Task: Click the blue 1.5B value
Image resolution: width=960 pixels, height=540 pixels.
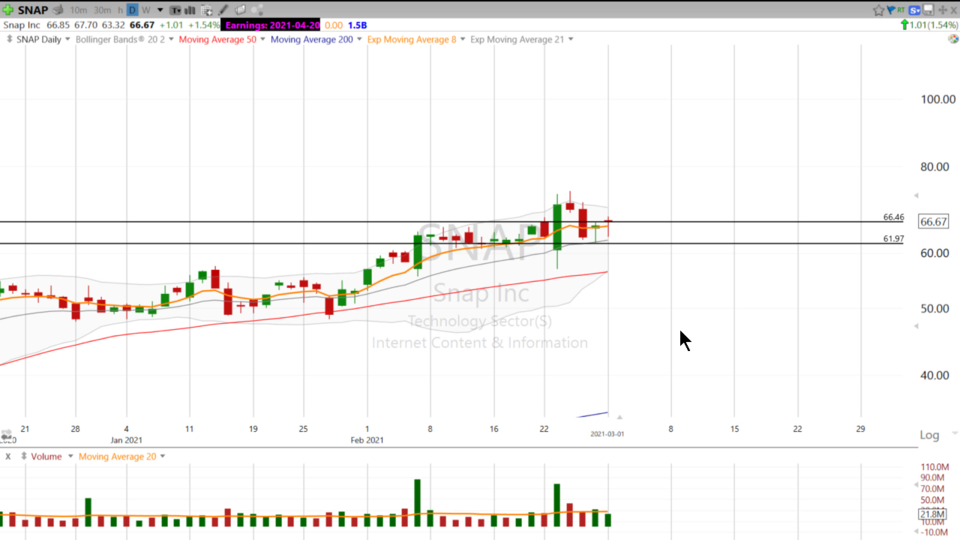Action: tap(358, 25)
